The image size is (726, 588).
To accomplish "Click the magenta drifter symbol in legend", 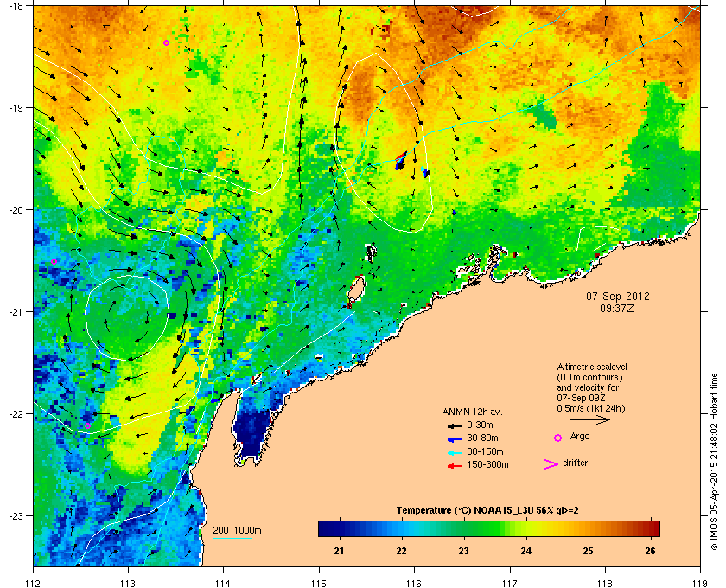I will click(x=551, y=464).
